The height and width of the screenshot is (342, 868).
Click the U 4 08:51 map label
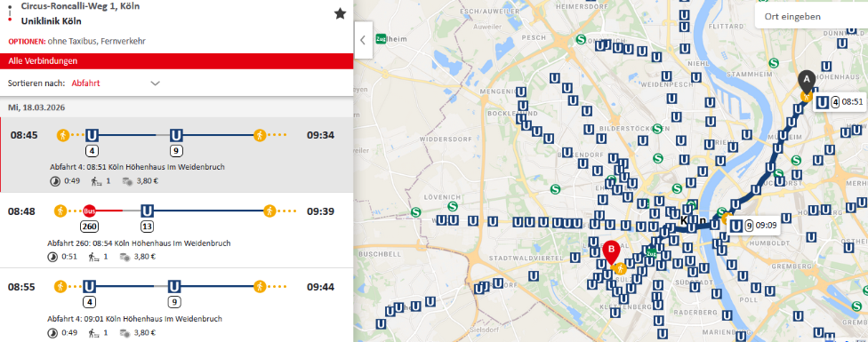click(840, 101)
